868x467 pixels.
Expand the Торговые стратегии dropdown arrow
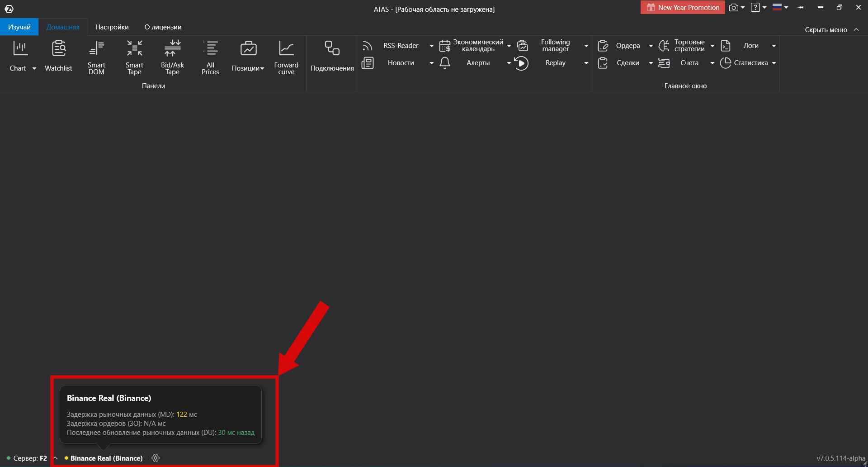tap(712, 46)
